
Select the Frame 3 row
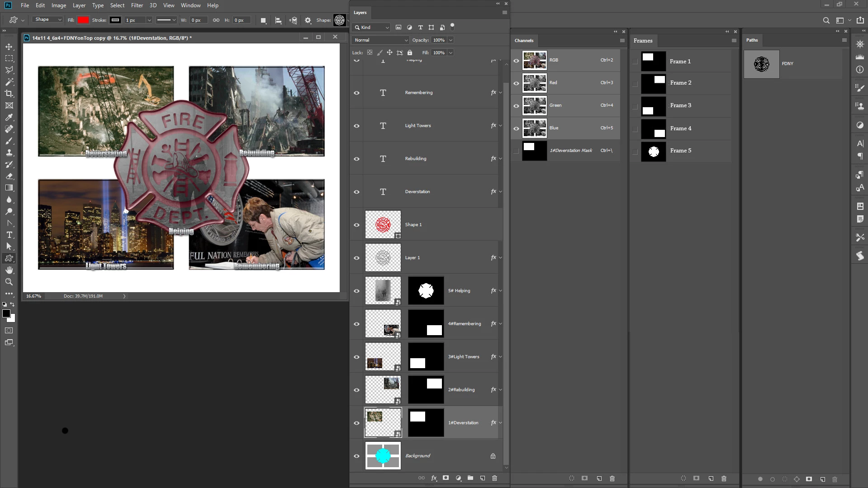(681, 106)
